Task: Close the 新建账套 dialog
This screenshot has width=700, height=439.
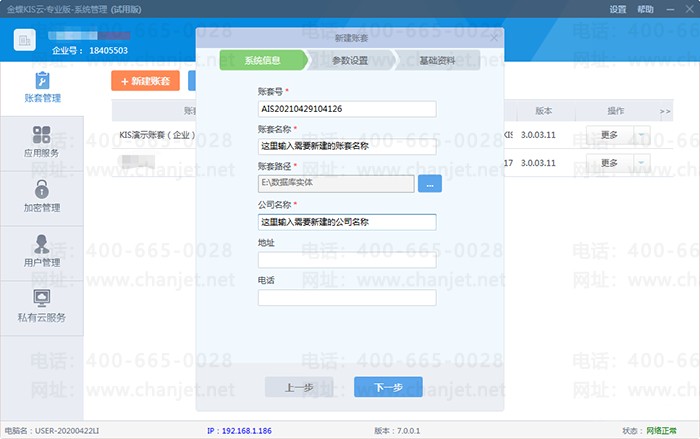Action: (494, 35)
